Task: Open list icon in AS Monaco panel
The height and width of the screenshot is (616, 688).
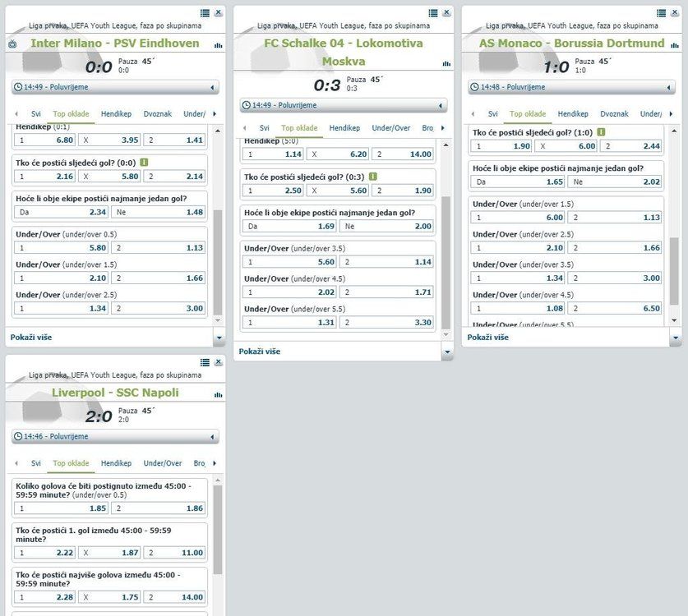Action: 661,13
